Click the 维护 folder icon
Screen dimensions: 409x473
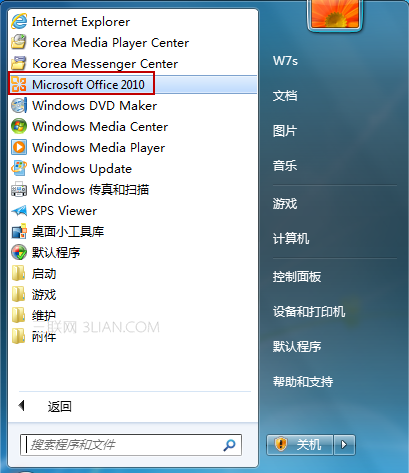click(19, 315)
